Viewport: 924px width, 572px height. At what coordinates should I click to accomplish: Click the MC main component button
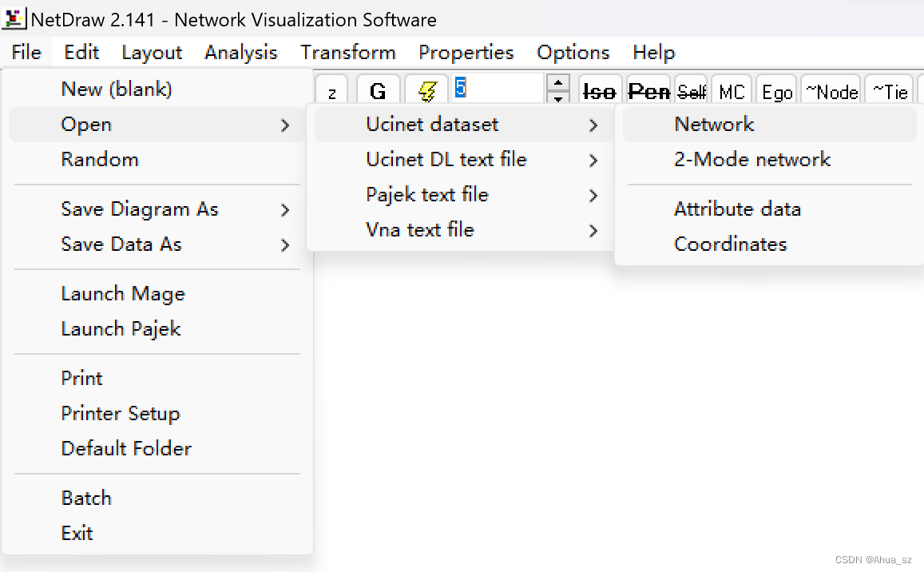pyautogui.click(x=732, y=91)
